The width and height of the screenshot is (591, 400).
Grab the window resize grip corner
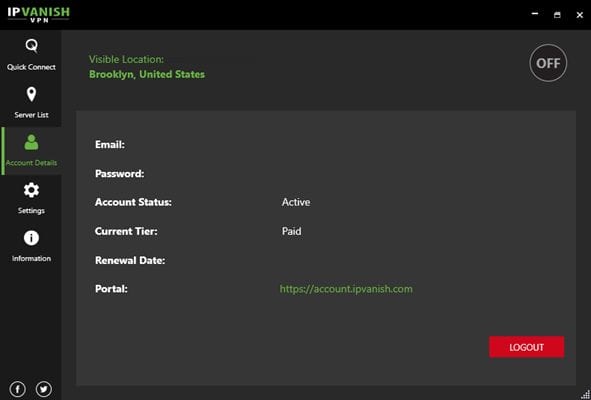point(585,395)
